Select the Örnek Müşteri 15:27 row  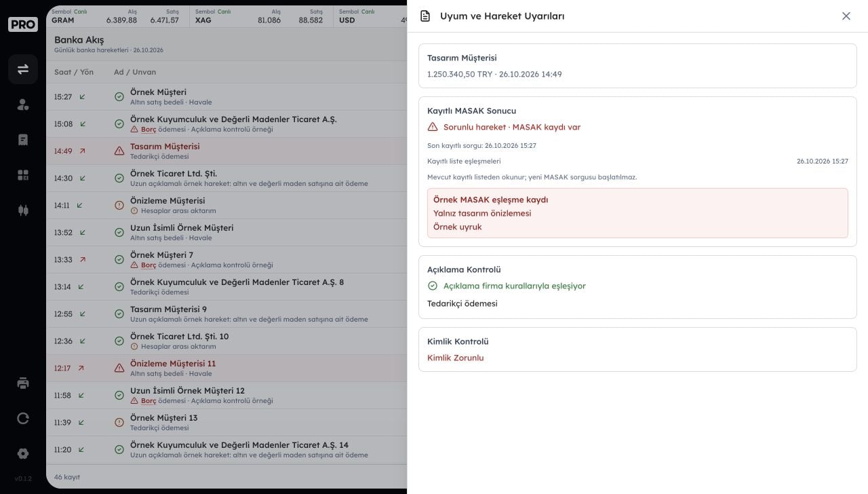tap(226, 97)
